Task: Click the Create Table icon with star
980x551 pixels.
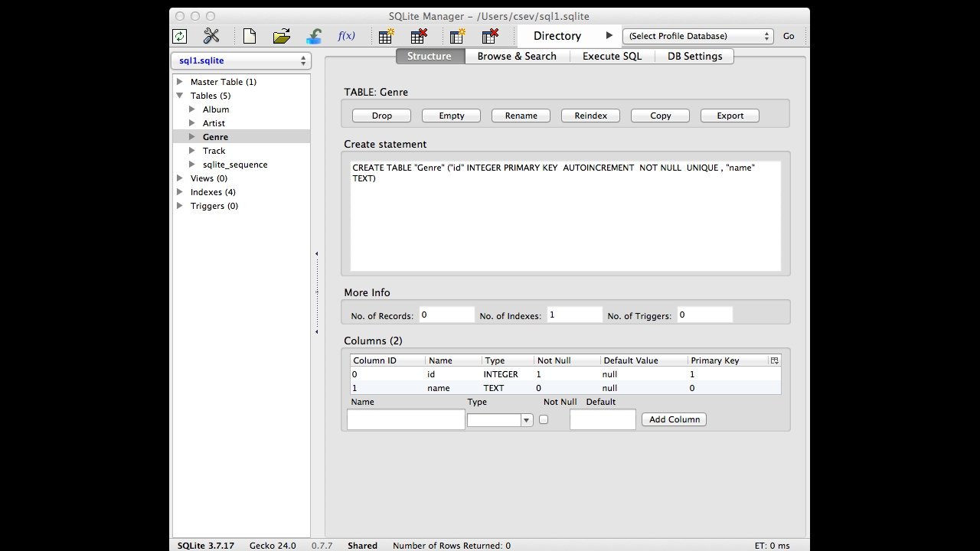Action: (387, 36)
